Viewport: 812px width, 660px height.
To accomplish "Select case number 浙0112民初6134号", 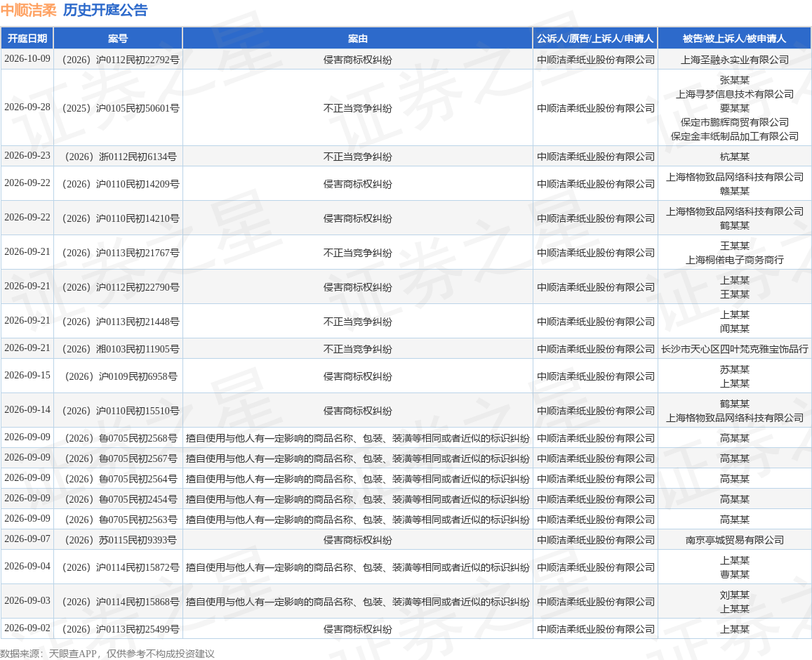I will tap(121, 157).
